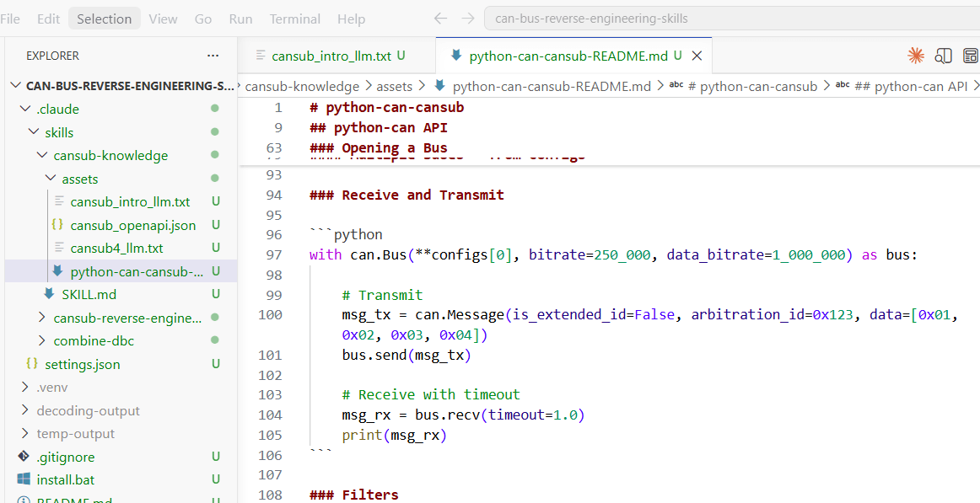
Task: Click the markdown icon in python-can-cansub-README.md tab
Action: tap(456, 56)
